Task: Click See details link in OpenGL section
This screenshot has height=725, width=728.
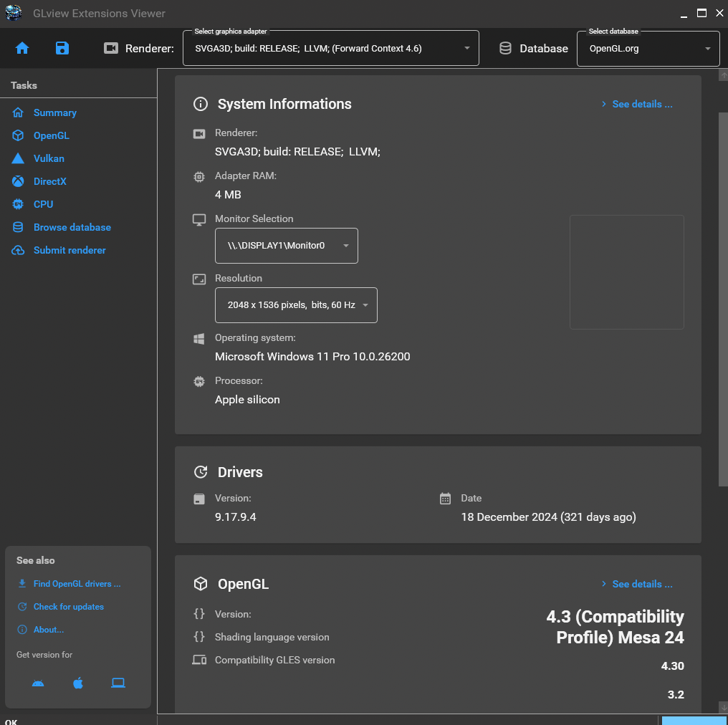Action: point(637,584)
